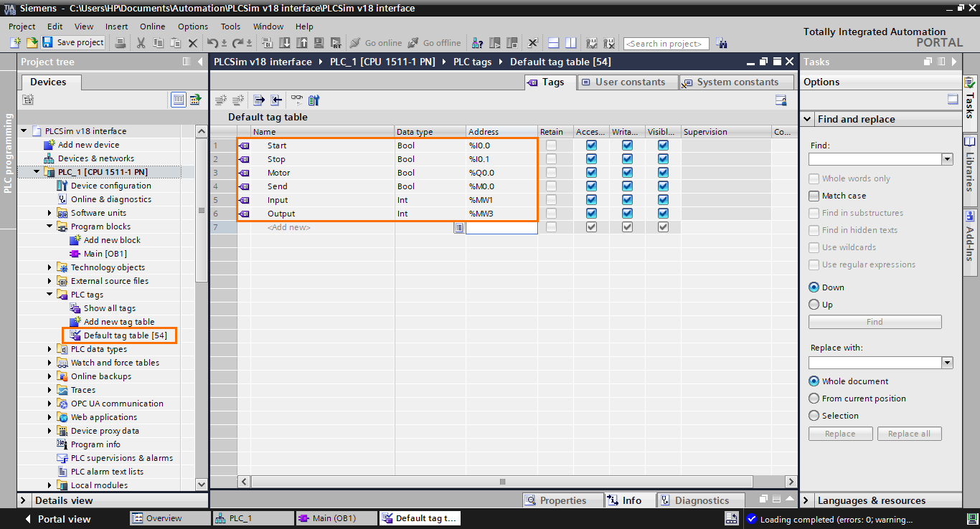This screenshot has height=529, width=980.
Task: Click Save project button
Action: (x=72, y=43)
